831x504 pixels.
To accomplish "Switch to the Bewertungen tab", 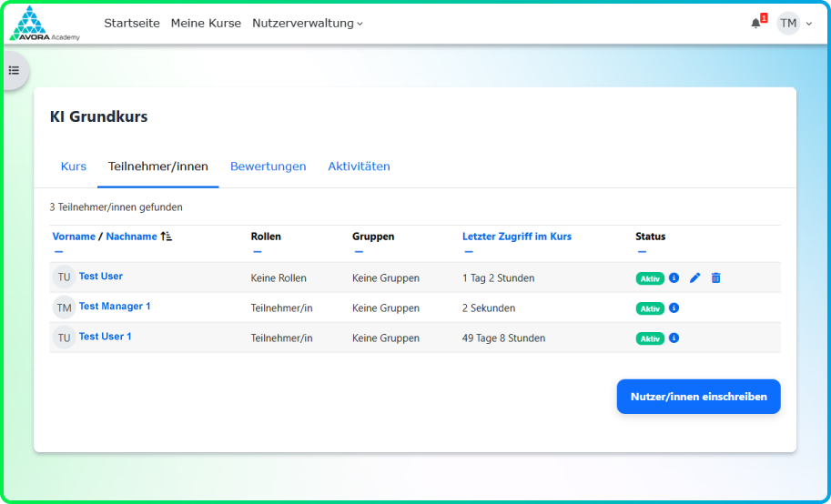I will (269, 166).
